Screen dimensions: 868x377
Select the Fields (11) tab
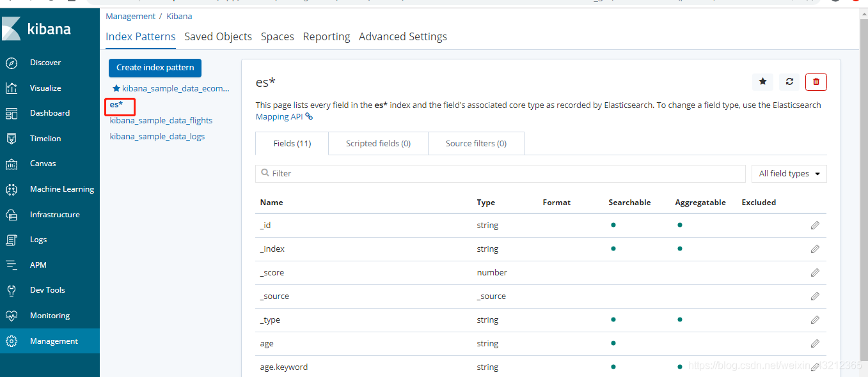(292, 144)
